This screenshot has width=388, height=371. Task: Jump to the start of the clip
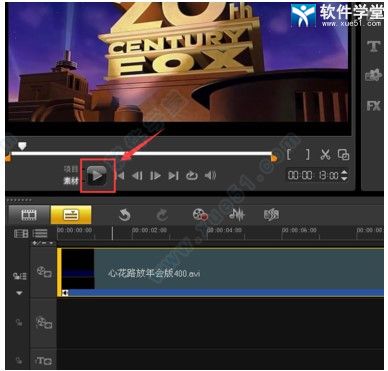pos(121,175)
